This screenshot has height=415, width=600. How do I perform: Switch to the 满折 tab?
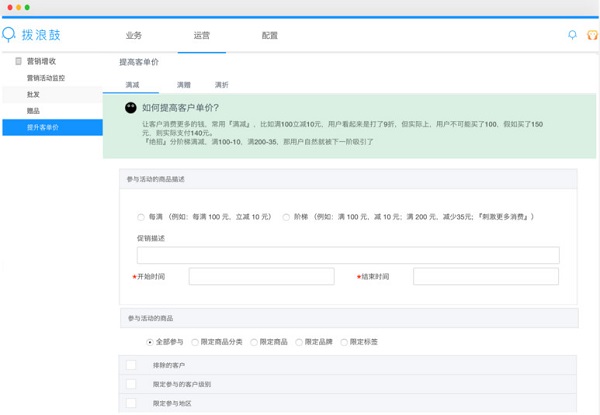tap(221, 85)
